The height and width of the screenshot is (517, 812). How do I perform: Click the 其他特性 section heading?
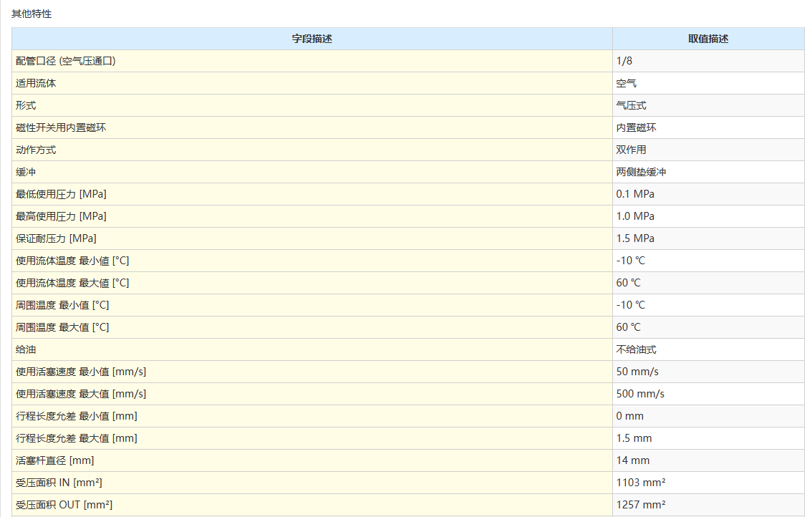(x=32, y=14)
